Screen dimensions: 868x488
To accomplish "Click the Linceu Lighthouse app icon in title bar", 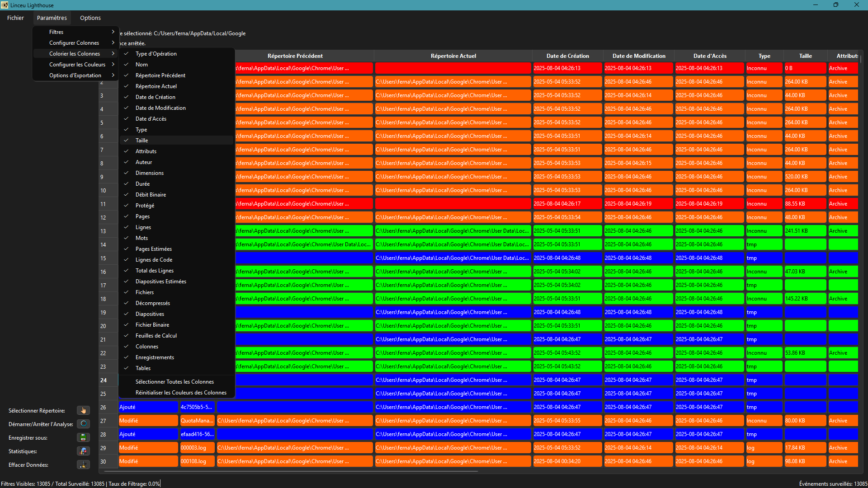I will 5,5.
